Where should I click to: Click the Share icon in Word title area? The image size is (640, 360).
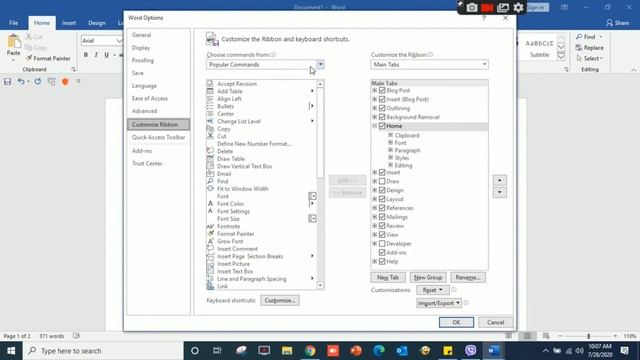click(x=609, y=23)
